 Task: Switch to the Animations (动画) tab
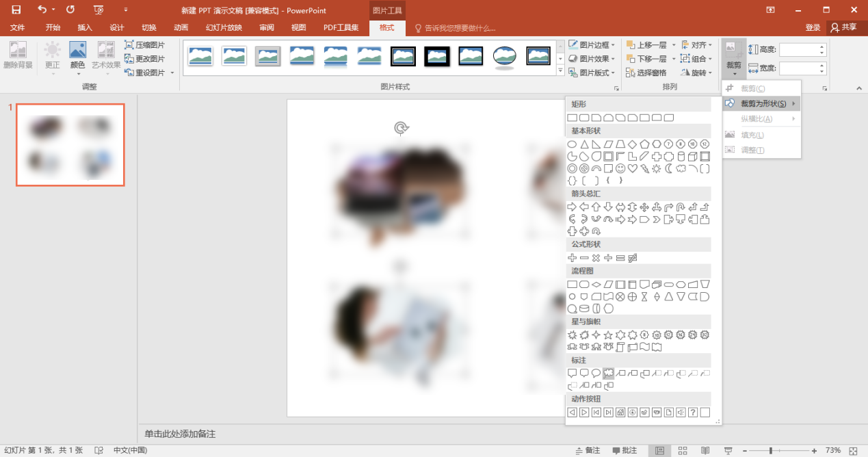181,28
